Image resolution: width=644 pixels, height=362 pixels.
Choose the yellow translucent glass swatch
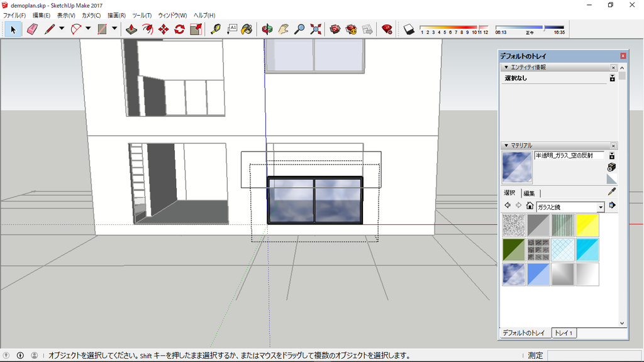pos(587,225)
